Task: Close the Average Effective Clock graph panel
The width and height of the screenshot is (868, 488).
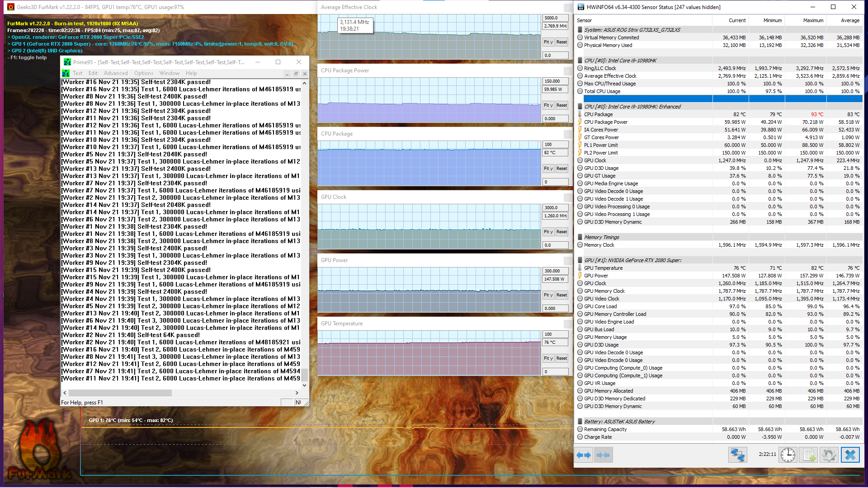Action: click(567, 7)
